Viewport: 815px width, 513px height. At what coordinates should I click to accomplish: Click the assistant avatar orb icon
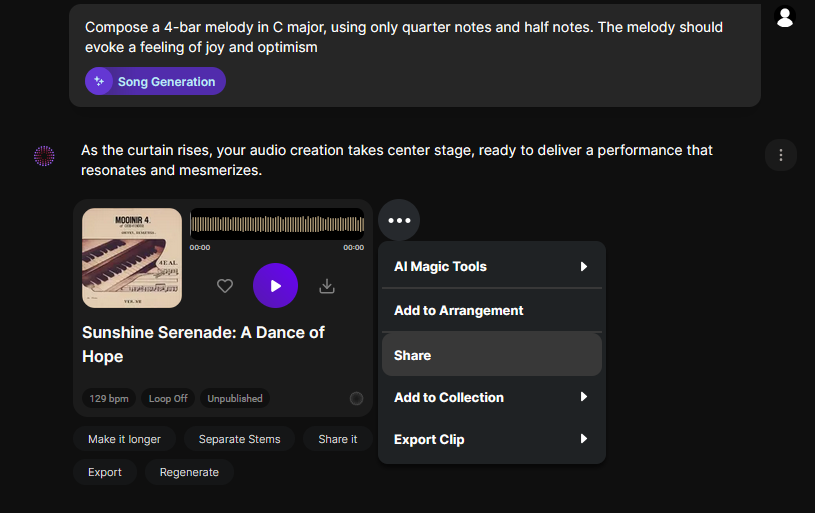pyautogui.click(x=44, y=155)
